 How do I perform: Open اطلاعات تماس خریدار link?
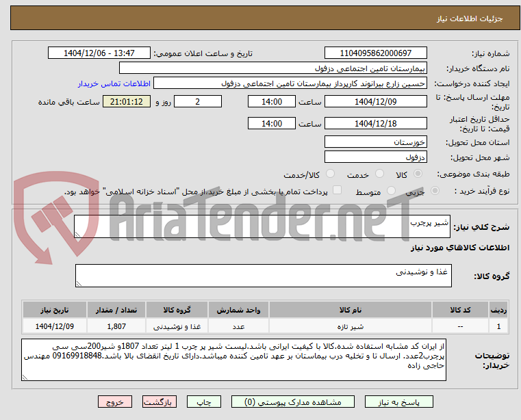(114, 83)
